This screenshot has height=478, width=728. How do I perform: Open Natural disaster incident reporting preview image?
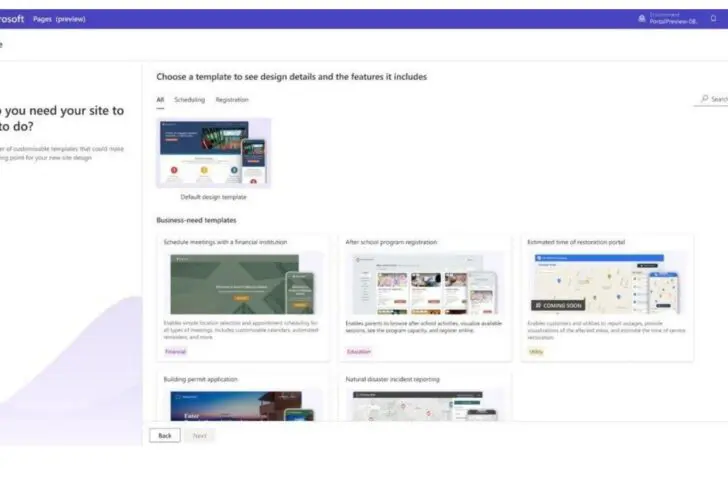[x=425, y=405]
